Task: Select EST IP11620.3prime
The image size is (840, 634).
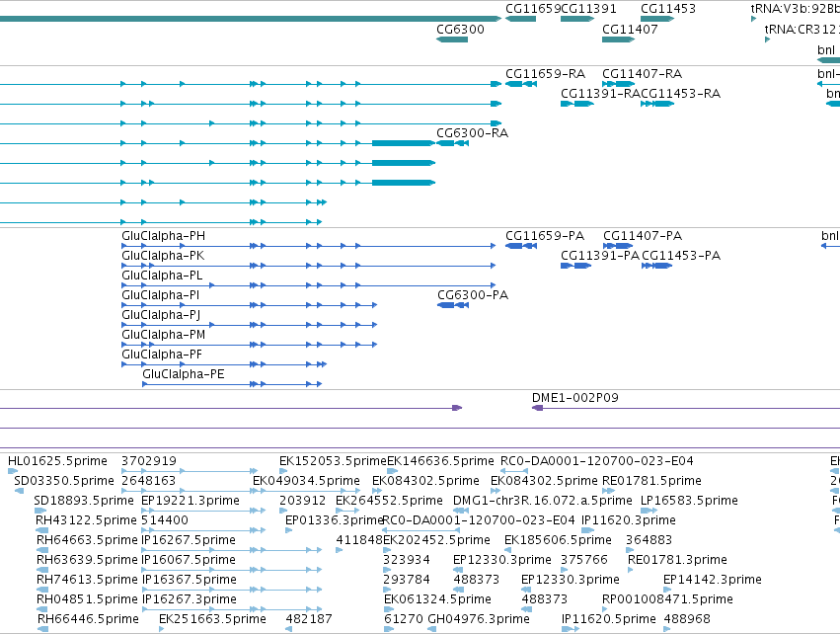Action: [629, 520]
